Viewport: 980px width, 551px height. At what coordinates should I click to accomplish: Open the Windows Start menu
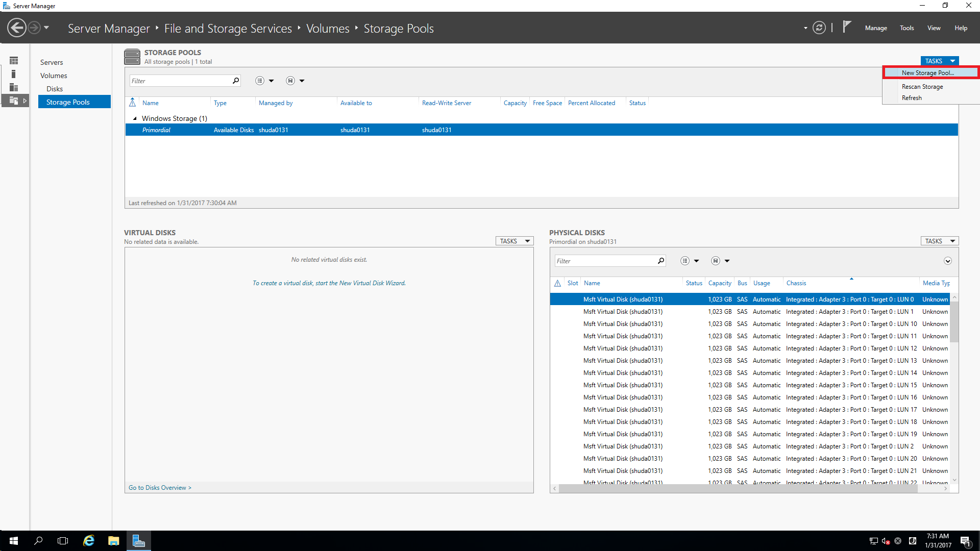(x=14, y=541)
